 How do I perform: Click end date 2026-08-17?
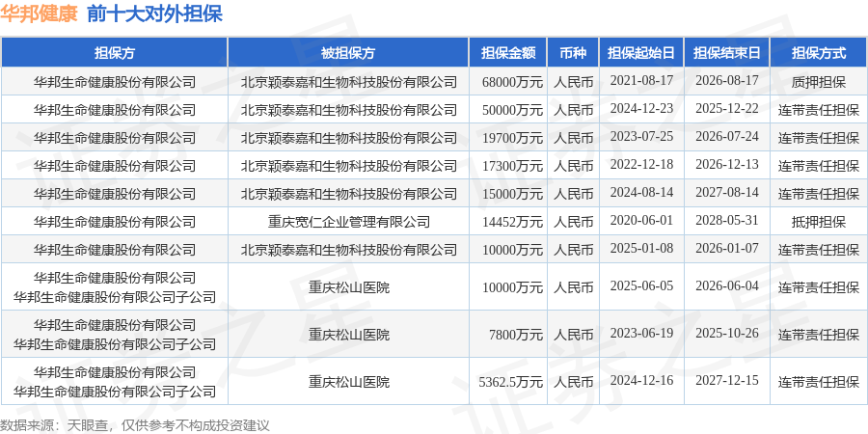coord(727,81)
